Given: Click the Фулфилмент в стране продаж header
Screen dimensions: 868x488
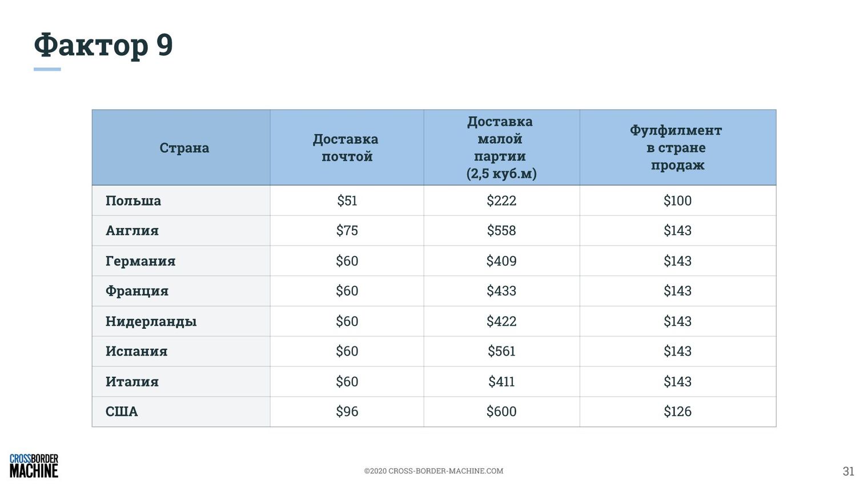Looking at the screenshot, I should pos(677,148).
